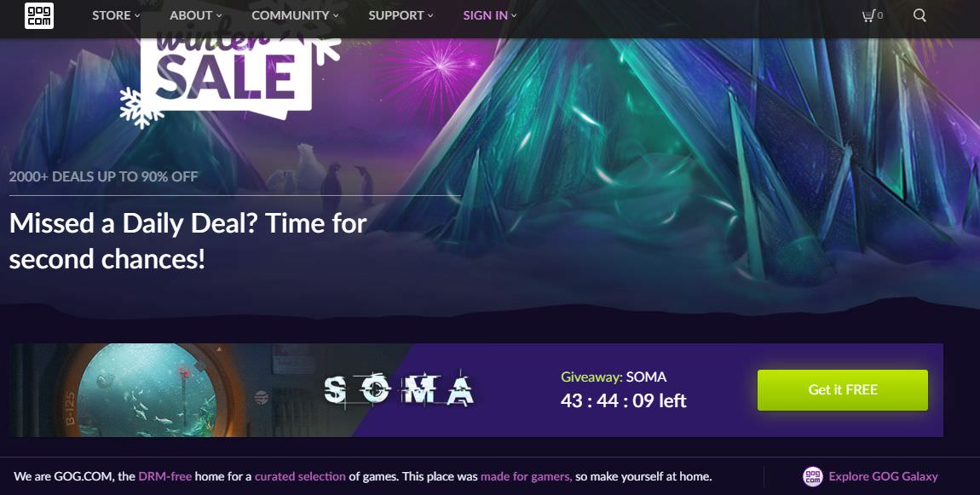
Task: Click the 2000+ deals up to 90% off text
Action: [x=103, y=176]
